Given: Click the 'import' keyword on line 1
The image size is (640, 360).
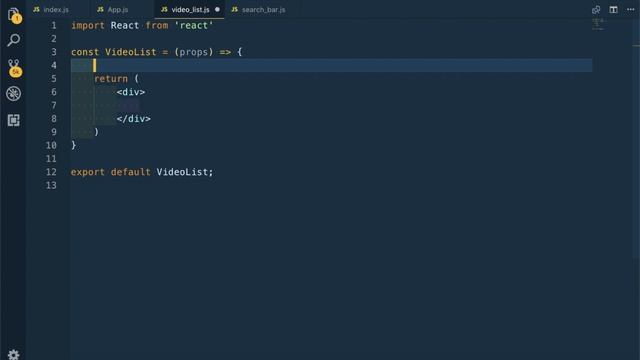Looking at the screenshot, I should 88,25.
